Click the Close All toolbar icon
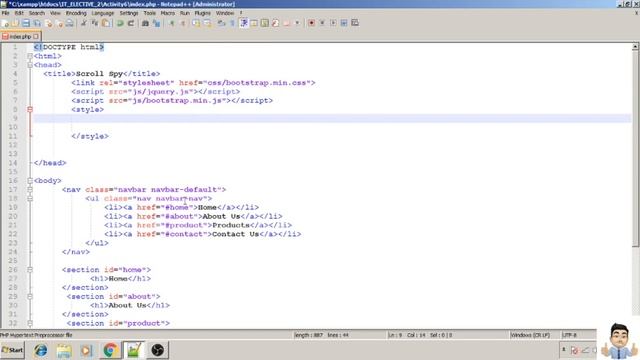This screenshot has width=640, height=360. pyautogui.click(x=60, y=23)
